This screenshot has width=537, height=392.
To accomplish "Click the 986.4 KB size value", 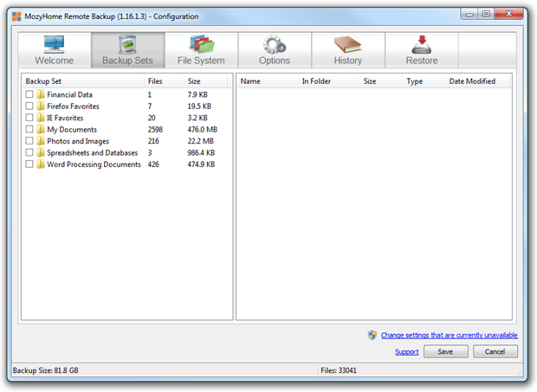I will [201, 153].
